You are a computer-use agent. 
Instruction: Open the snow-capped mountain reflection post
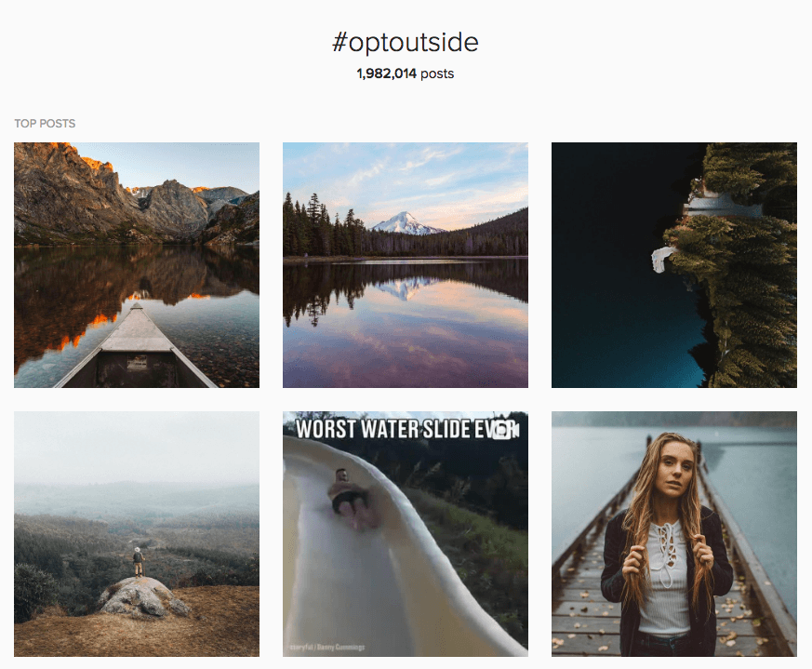pos(406,265)
